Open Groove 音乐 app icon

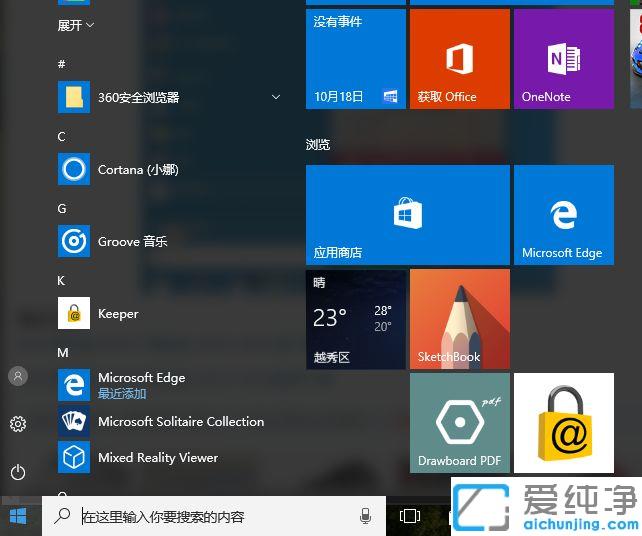pyautogui.click(x=74, y=241)
